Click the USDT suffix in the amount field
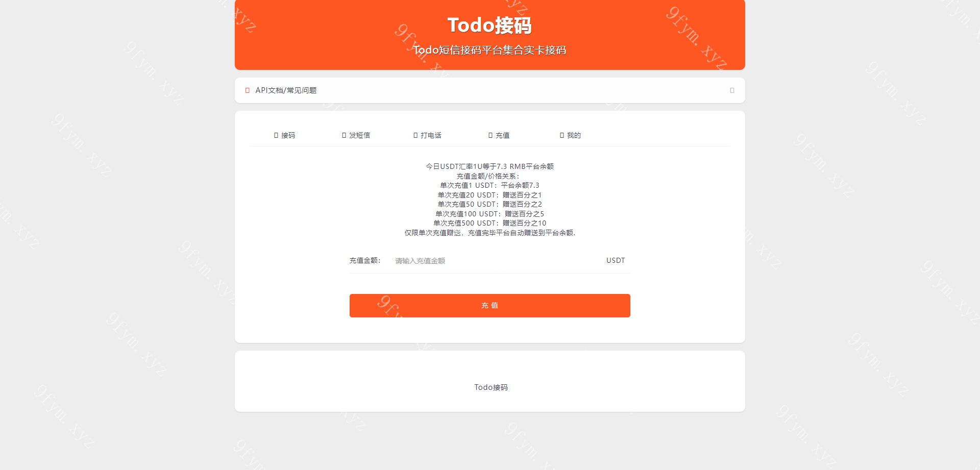This screenshot has width=980, height=470. pos(616,260)
